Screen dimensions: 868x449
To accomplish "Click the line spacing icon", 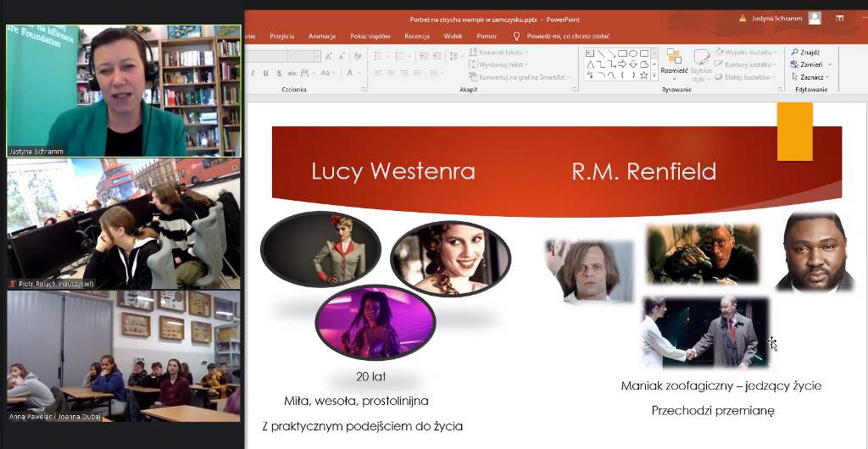I will tap(453, 56).
